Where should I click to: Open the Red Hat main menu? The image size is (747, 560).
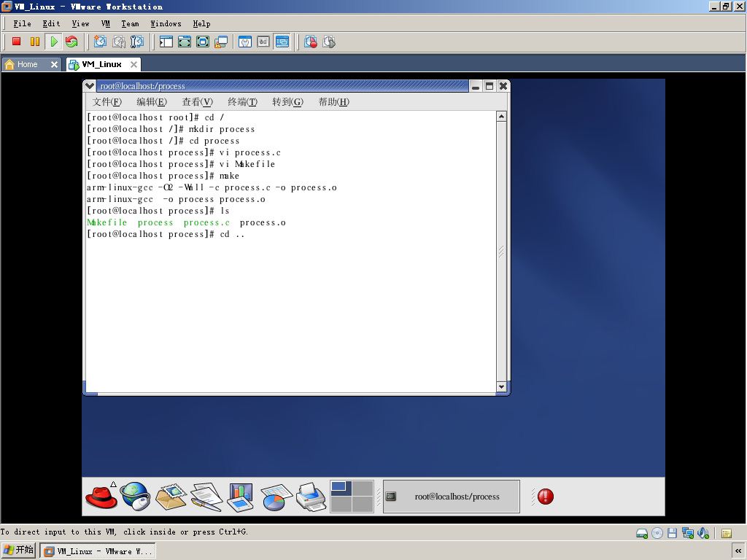click(x=101, y=496)
